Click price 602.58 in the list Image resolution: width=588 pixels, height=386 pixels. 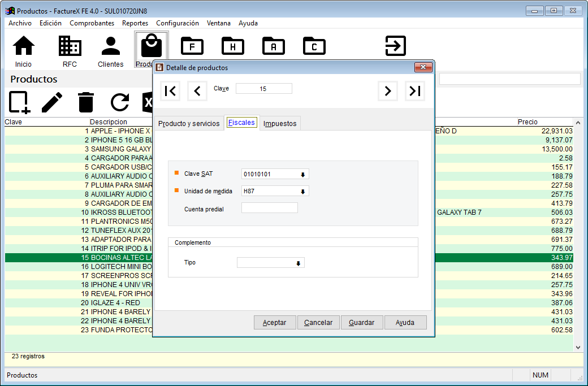(x=562, y=330)
